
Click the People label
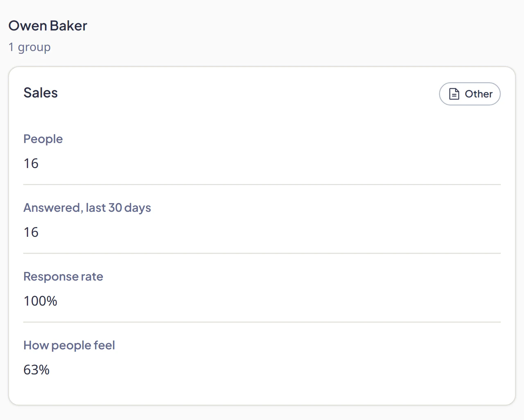pyautogui.click(x=43, y=139)
